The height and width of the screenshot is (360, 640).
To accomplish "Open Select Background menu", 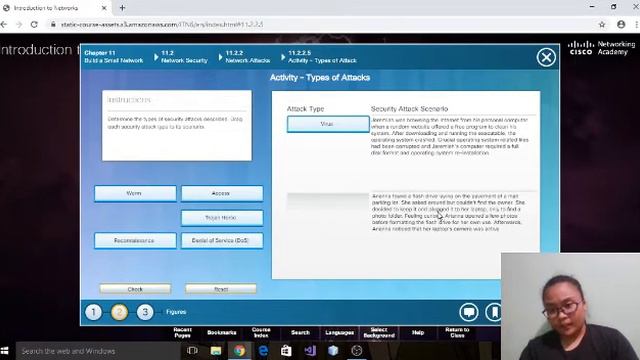I will click(x=379, y=332).
